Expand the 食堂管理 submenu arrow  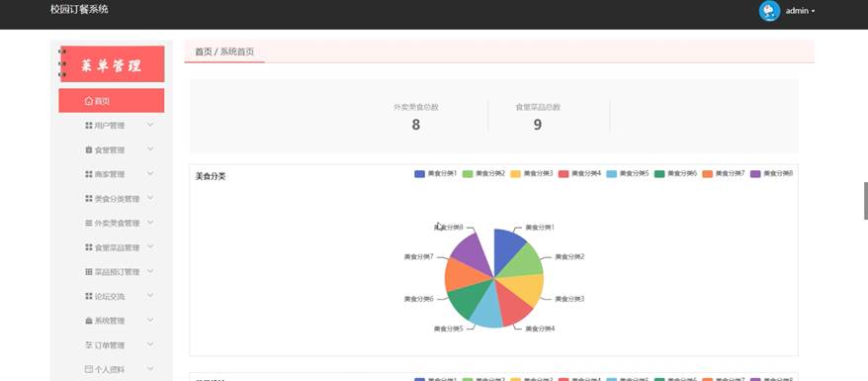150,149
